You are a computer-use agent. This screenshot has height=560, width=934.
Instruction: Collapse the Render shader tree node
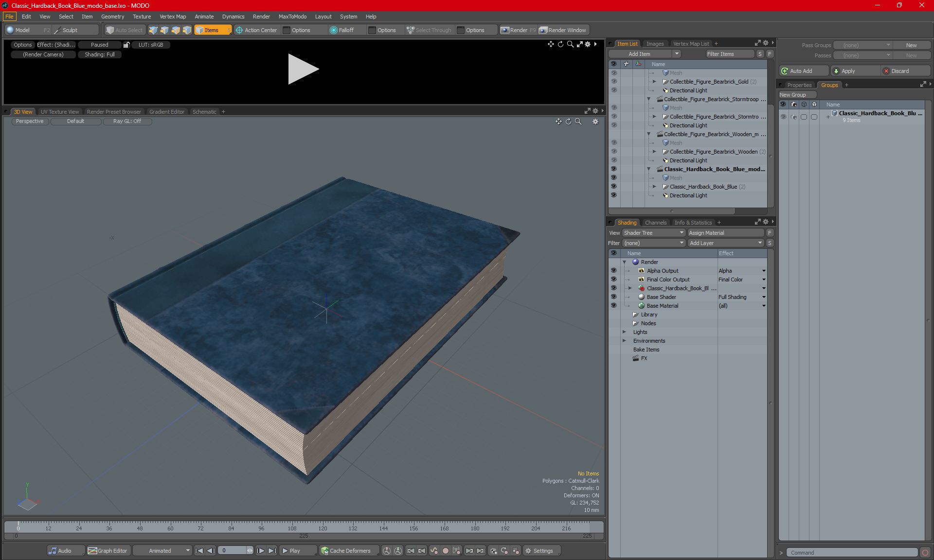click(624, 262)
